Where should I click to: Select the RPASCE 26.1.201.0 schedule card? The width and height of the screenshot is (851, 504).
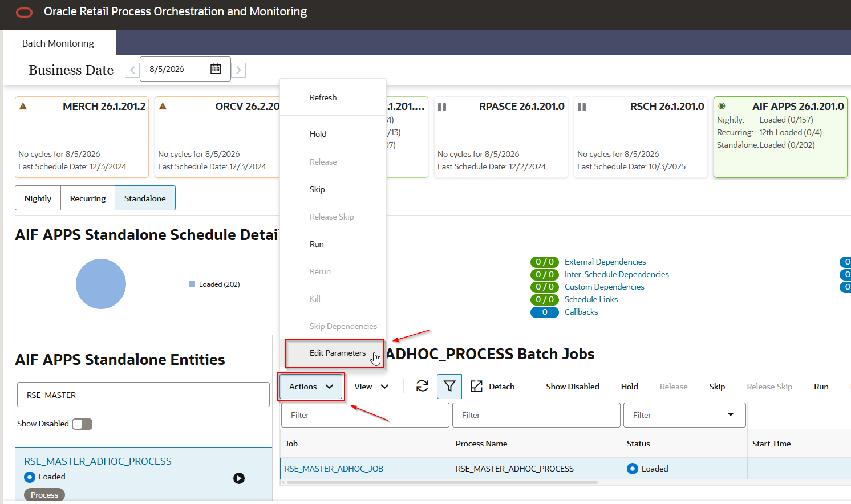[501, 137]
